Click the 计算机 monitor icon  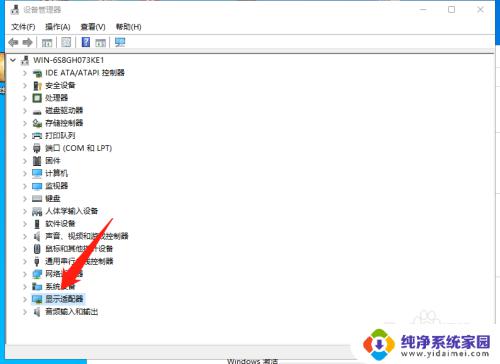(x=37, y=173)
